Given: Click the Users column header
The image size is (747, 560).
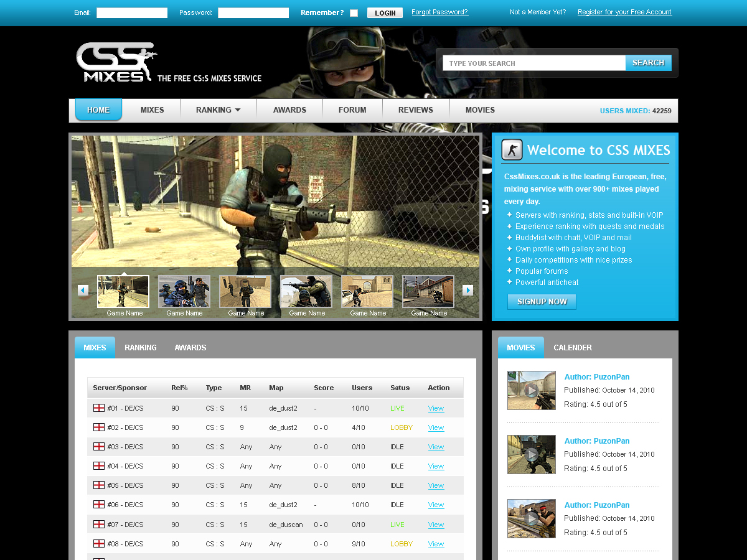Looking at the screenshot, I should [362, 388].
